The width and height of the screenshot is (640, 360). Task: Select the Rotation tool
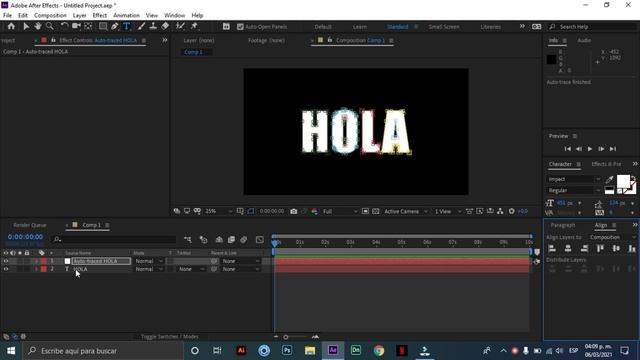64,27
